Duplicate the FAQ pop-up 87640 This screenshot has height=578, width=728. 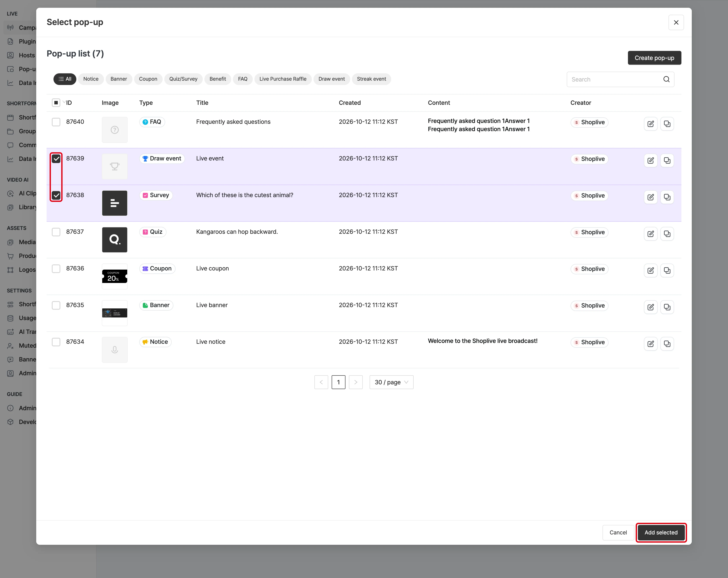(667, 124)
